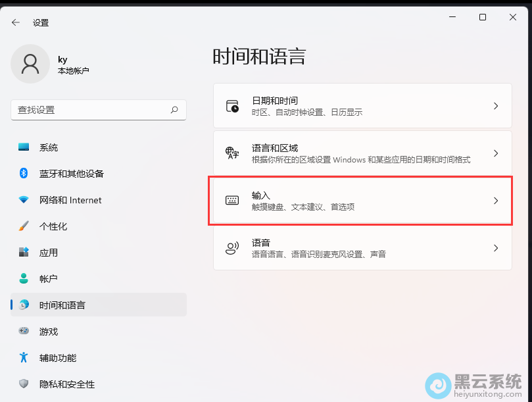Click the ky user profile avatar
Viewport: 532px width, 402px height.
pos(30,64)
